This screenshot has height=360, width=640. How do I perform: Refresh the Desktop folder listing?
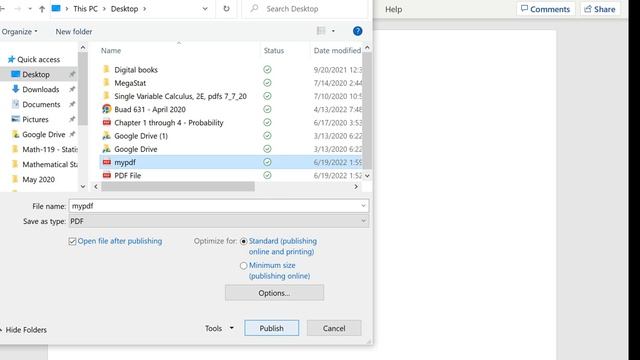(x=226, y=9)
